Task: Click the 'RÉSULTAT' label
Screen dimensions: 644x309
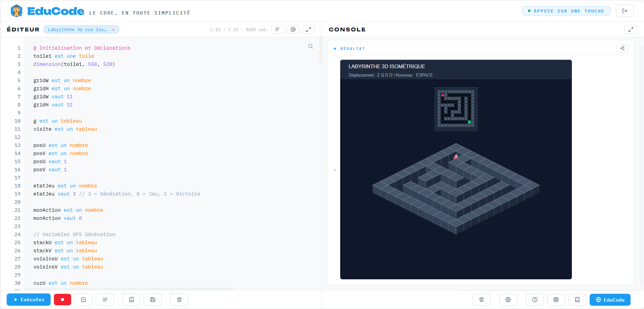Action: pyautogui.click(x=353, y=49)
